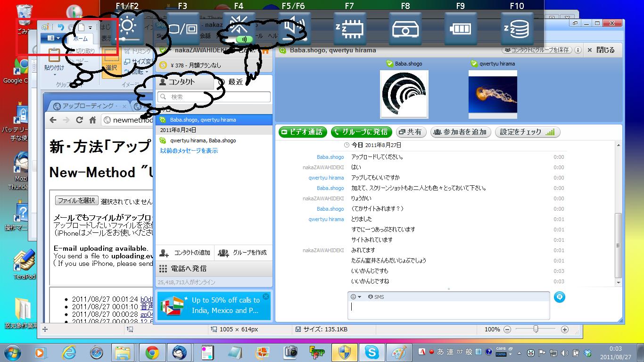Click Baba.shogo's spiral avatar thumbnail
Viewport: 644px width, 362px height.
(x=404, y=94)
